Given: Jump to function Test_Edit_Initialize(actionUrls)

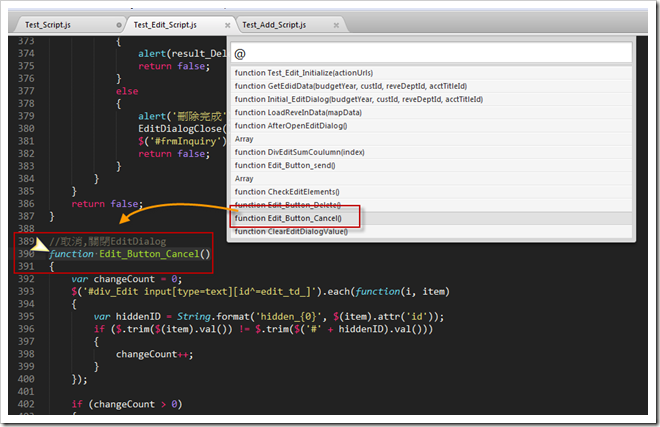Looking at the screenshot, I should pyautogui.click(x=431, y=73).
